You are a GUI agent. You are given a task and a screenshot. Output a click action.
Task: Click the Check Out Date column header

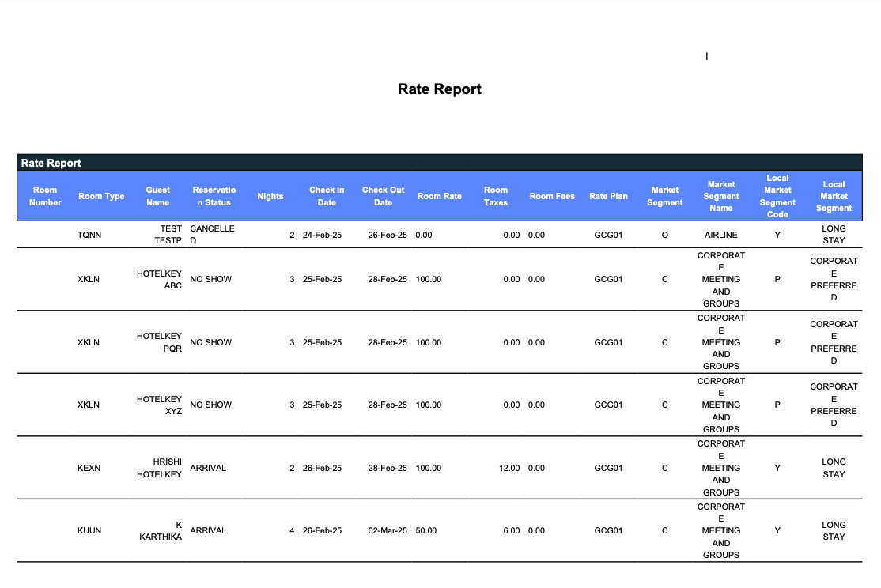click(x=383, y=196)
